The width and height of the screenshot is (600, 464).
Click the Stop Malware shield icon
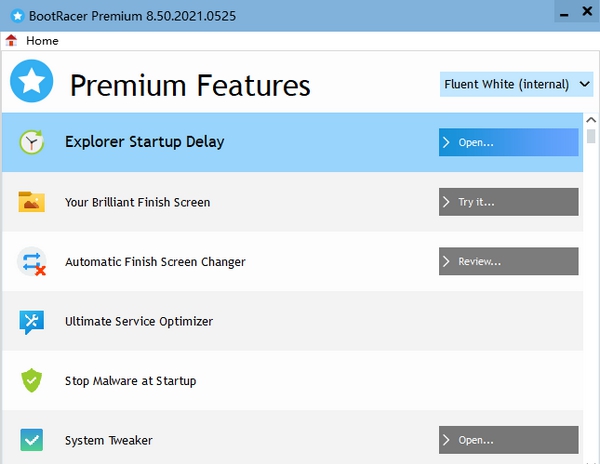click(31, 381)
